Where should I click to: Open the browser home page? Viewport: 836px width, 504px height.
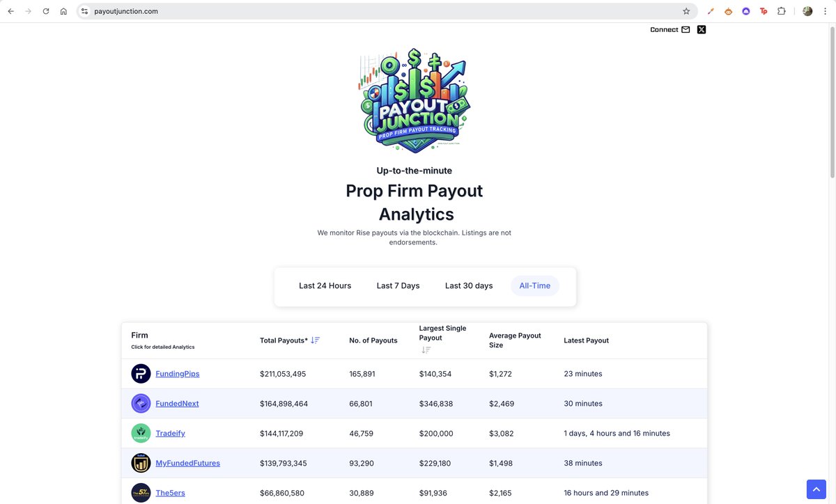coord(63,11)
